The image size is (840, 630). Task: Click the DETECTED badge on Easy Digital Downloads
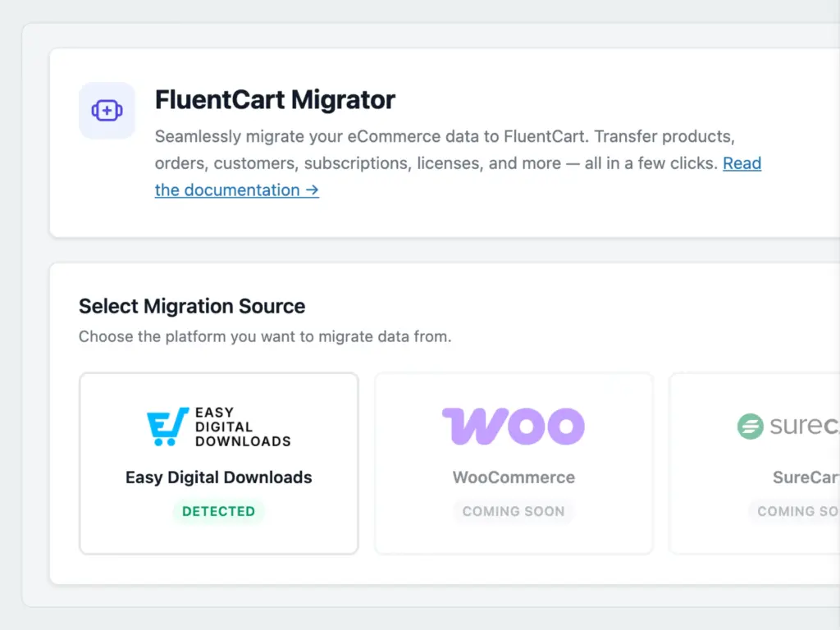click(x=218, y=511)
